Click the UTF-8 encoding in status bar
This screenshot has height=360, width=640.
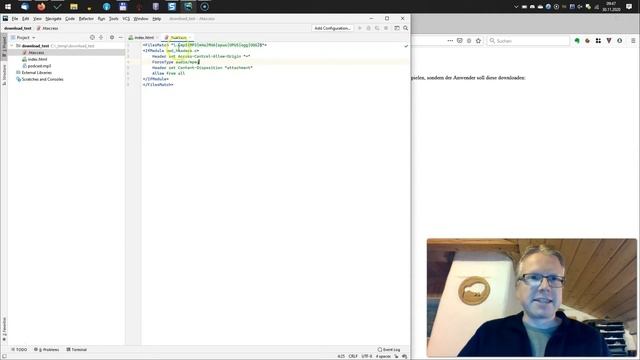tap(367, 356)
